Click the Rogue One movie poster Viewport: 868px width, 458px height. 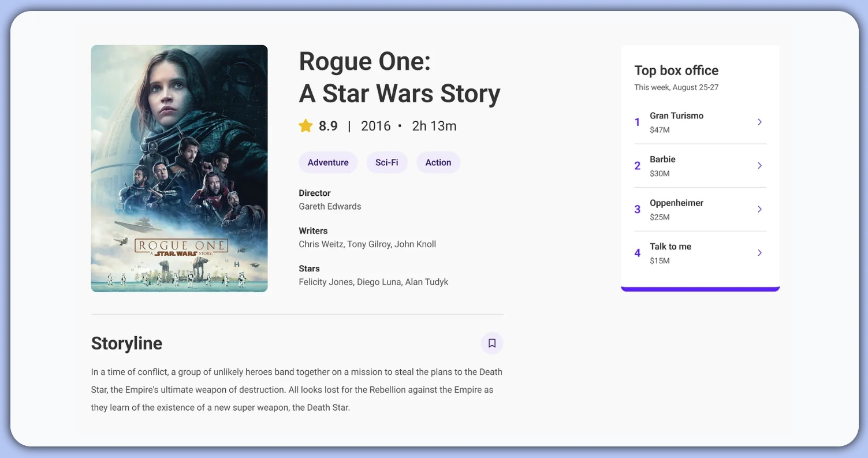pyautogui.click(x=179, y=168)
